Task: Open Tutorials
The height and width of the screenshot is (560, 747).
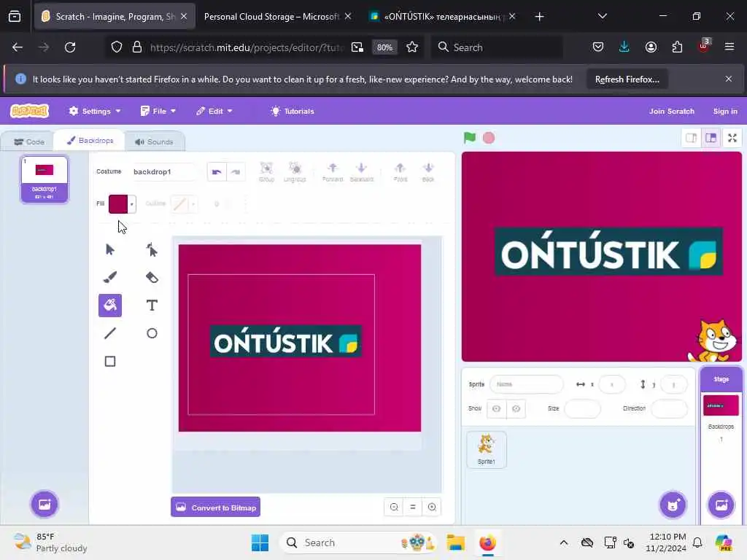Action: click(x=293, y=111)
